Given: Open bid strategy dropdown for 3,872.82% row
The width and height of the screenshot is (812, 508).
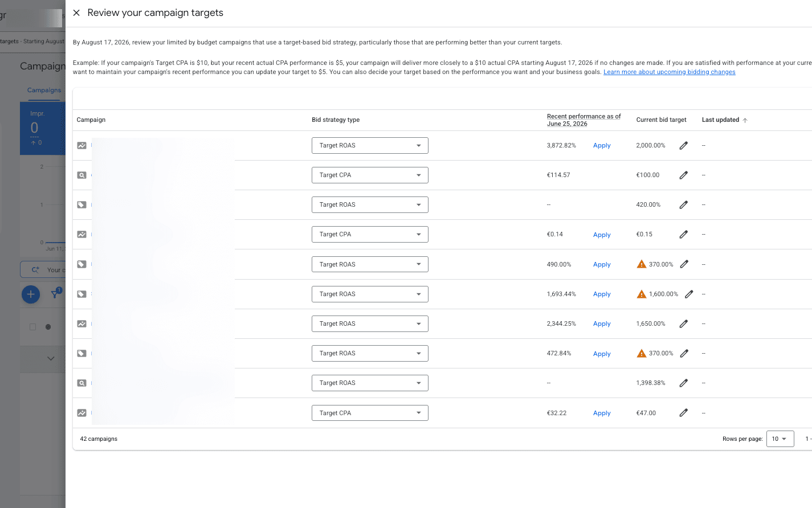Looking at the screenshot, I should [x=370, y=145].
